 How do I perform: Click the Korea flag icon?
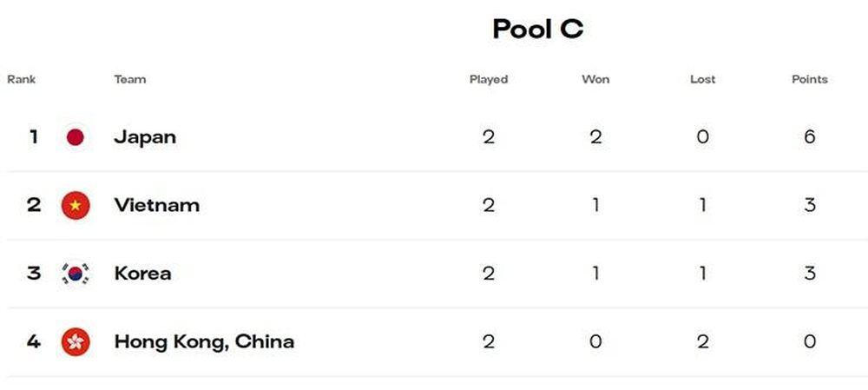[76, 274]
